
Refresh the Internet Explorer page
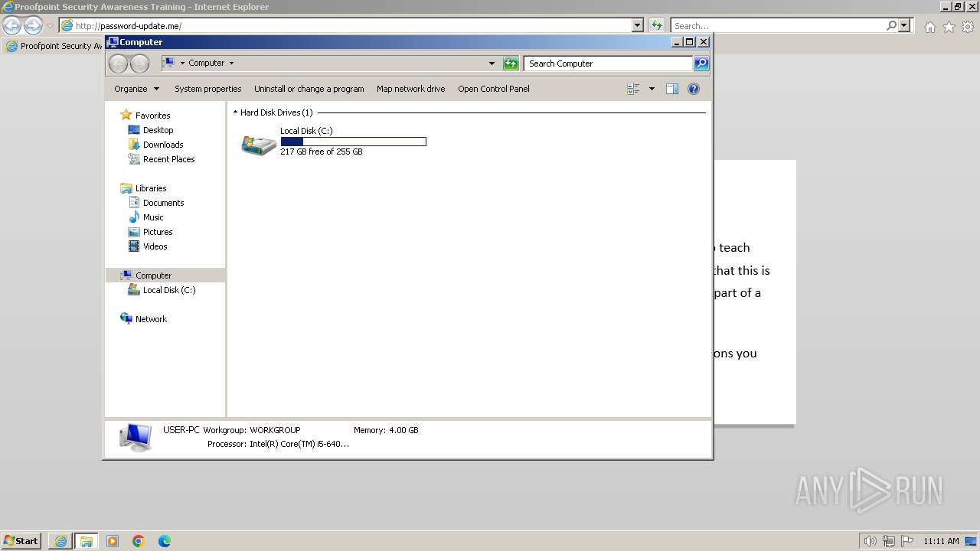point(656,25)
